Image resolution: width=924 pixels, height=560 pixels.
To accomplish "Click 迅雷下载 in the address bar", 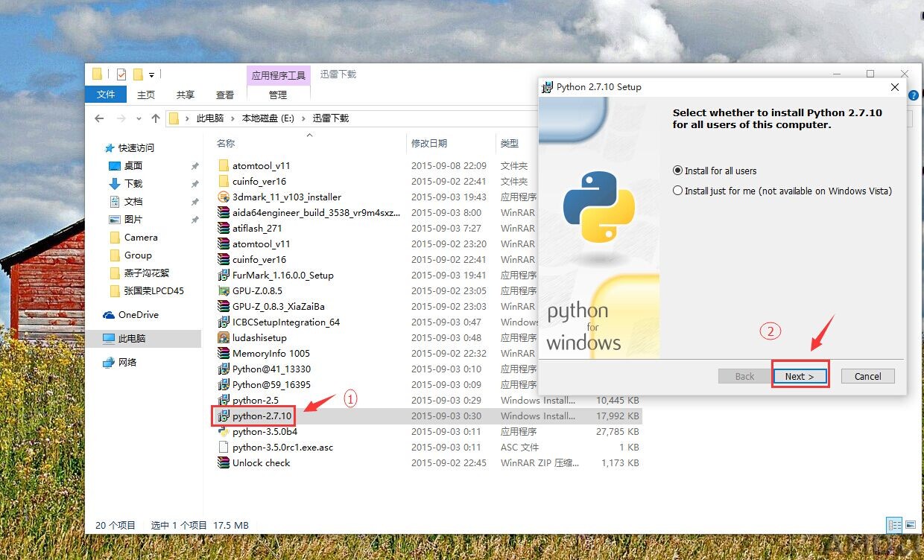I will click(x=330, y=118).
